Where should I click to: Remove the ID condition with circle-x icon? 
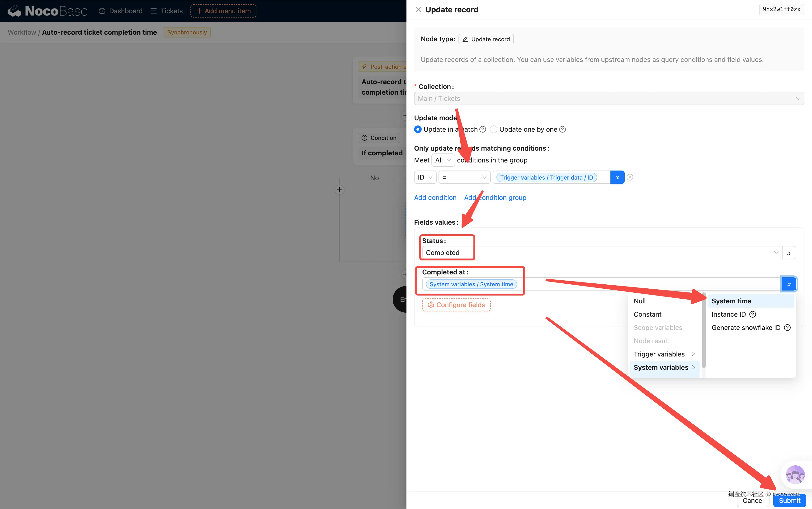click(x=630, y=177)
